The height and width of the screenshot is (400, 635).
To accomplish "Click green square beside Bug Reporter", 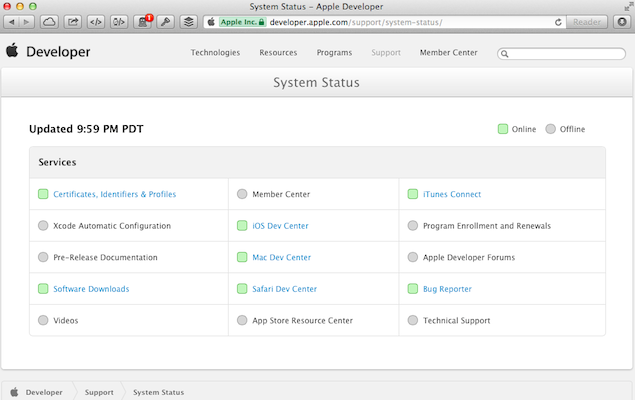I will [413, 289].
